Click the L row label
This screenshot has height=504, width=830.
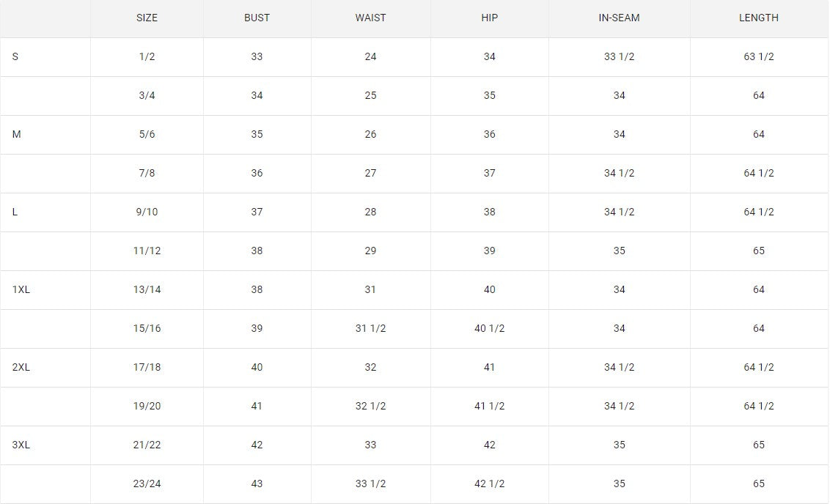pos(15,212)
